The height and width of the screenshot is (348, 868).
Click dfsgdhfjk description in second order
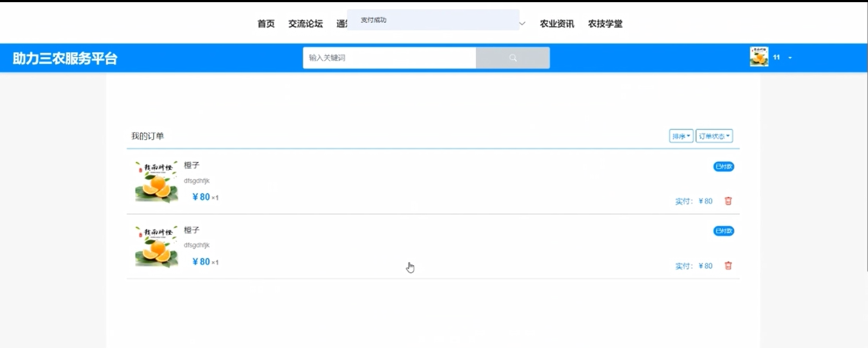pos(196,245)
